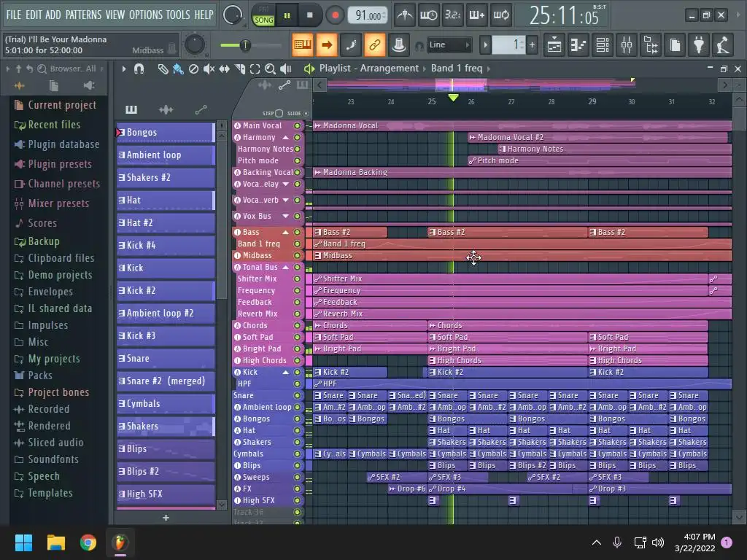Viewport: 747px width, 560px height.
Task: Toggle loop recording icon
Action: (500, 15)
